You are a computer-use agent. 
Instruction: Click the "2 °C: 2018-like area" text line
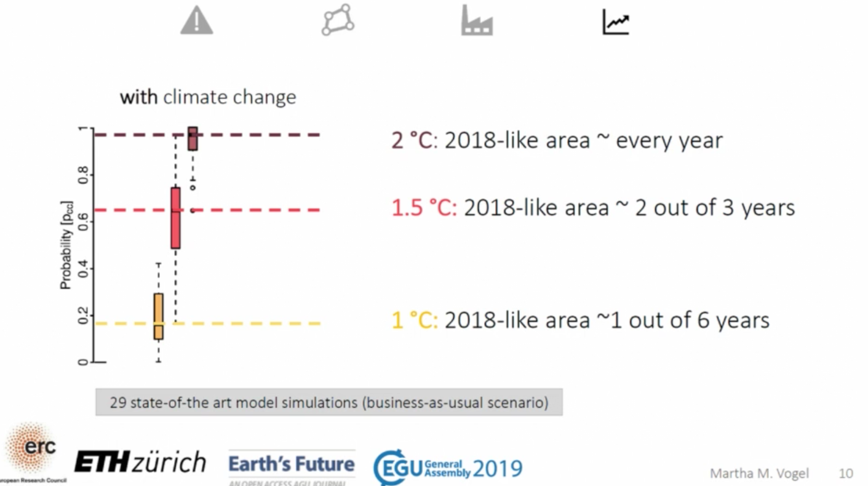click(557, 140)
